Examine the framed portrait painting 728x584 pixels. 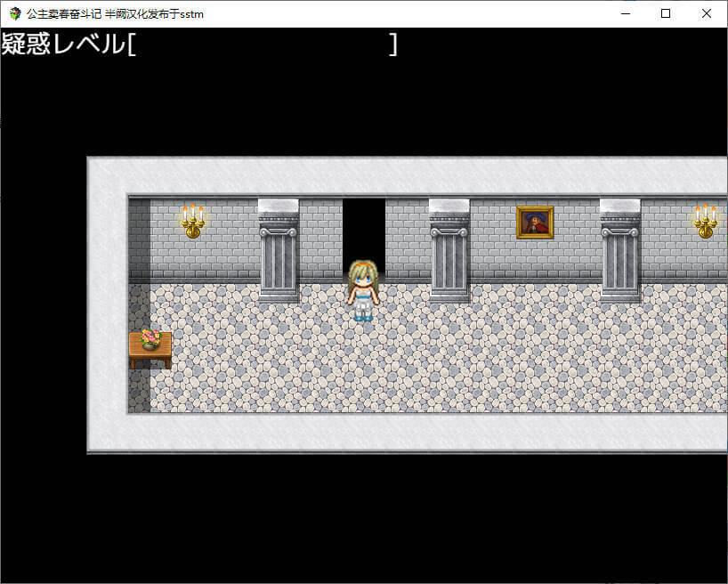(x=535, y=223)
